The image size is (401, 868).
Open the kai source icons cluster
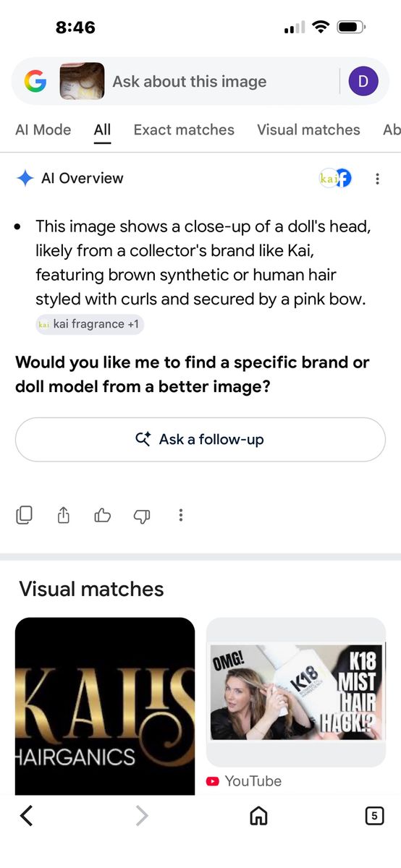click(335, 178)
